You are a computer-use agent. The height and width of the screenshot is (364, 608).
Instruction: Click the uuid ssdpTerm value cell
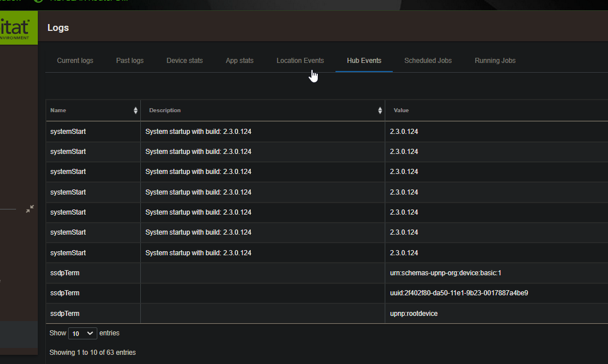pos(459,293)
